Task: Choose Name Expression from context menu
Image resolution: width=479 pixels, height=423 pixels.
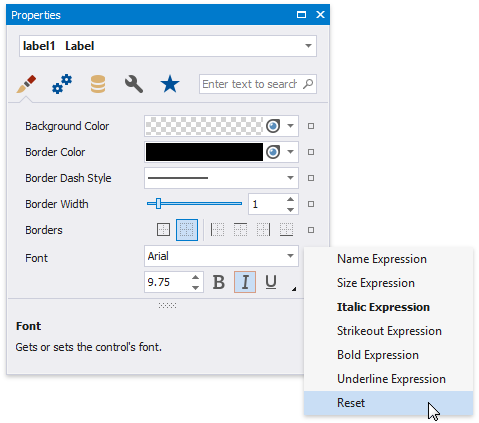Action: 389,259
